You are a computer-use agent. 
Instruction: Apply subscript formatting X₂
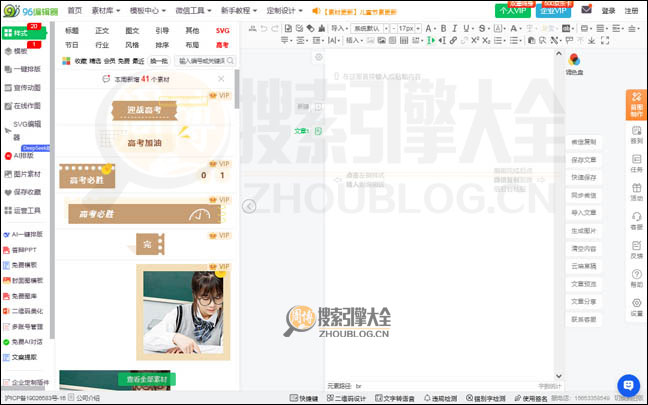point(486,40)
